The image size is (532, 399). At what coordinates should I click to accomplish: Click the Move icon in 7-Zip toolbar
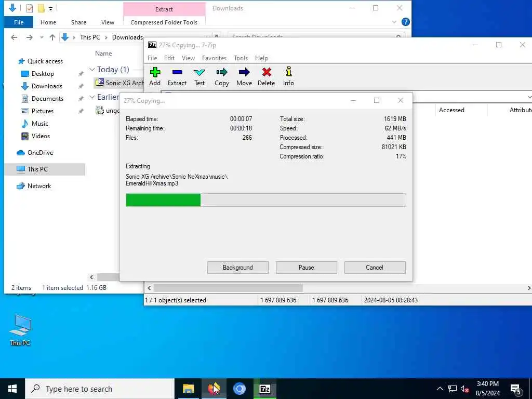244,77
